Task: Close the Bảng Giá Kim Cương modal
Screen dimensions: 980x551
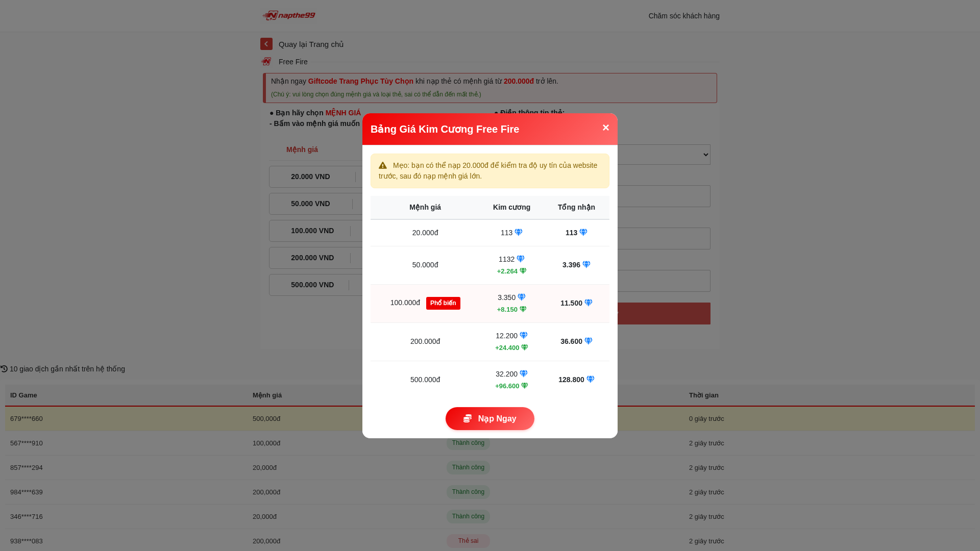Action: (x=605, y=128)
